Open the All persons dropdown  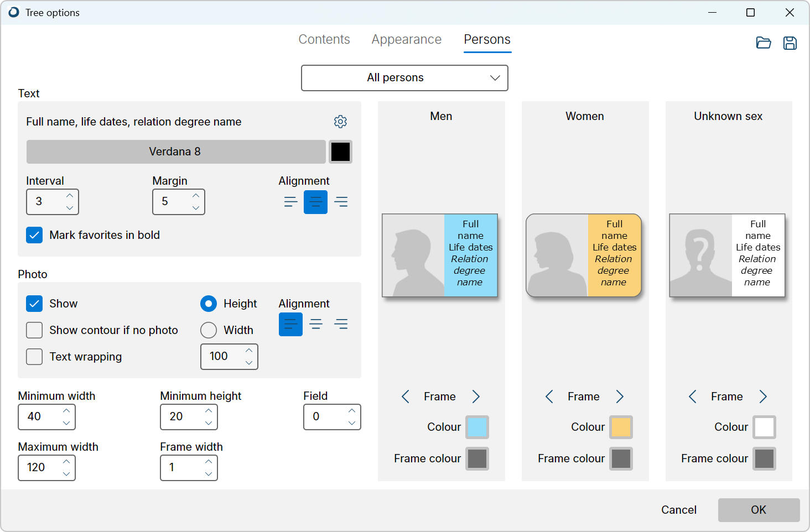(x=404, y=77)
